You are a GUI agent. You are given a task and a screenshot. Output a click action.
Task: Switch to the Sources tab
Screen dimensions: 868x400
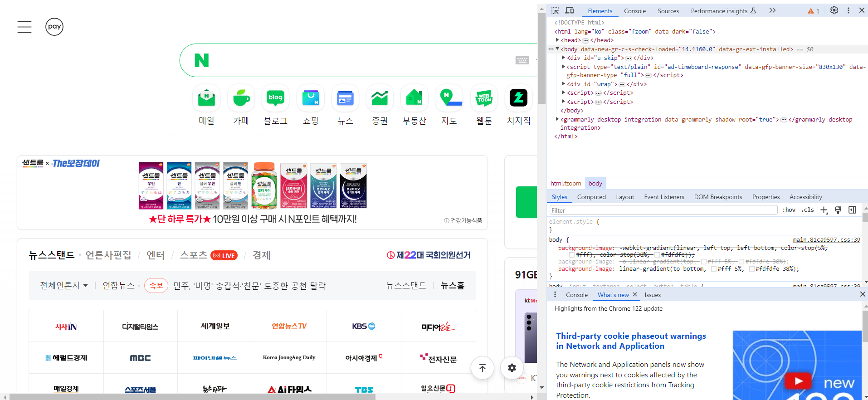pos(668,11)
